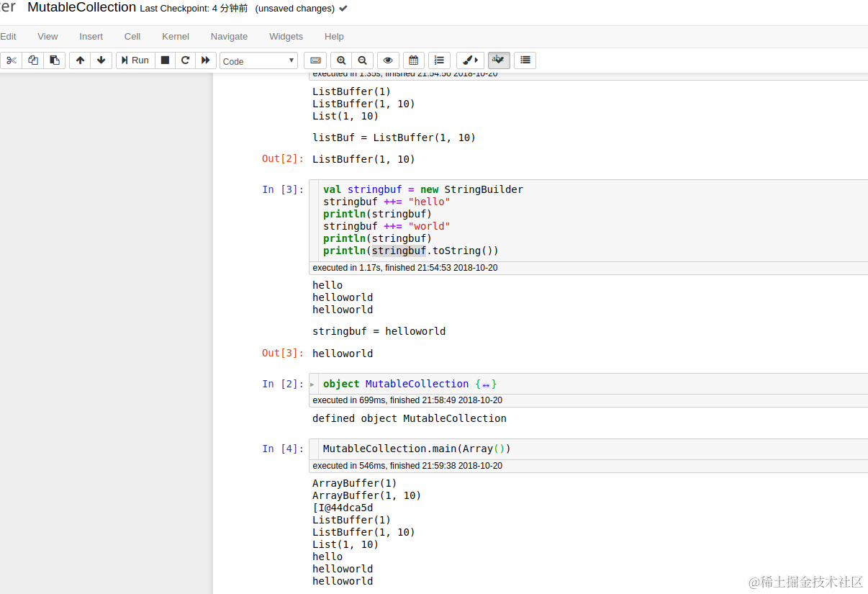Move the selected cell down
The image size is (868, 594).
coord(101,60)
